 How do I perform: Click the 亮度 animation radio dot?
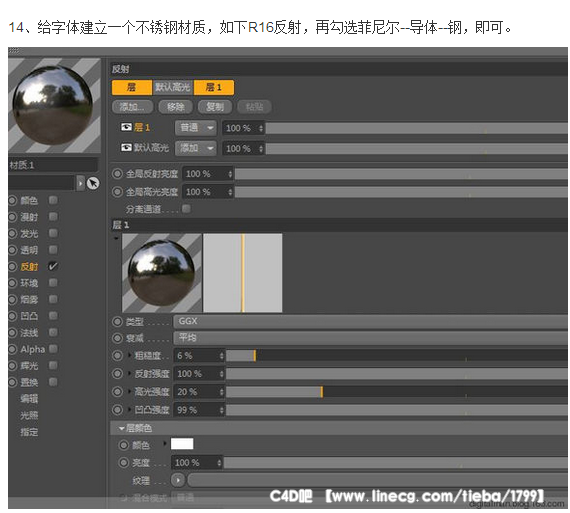(x=124, y=462)
